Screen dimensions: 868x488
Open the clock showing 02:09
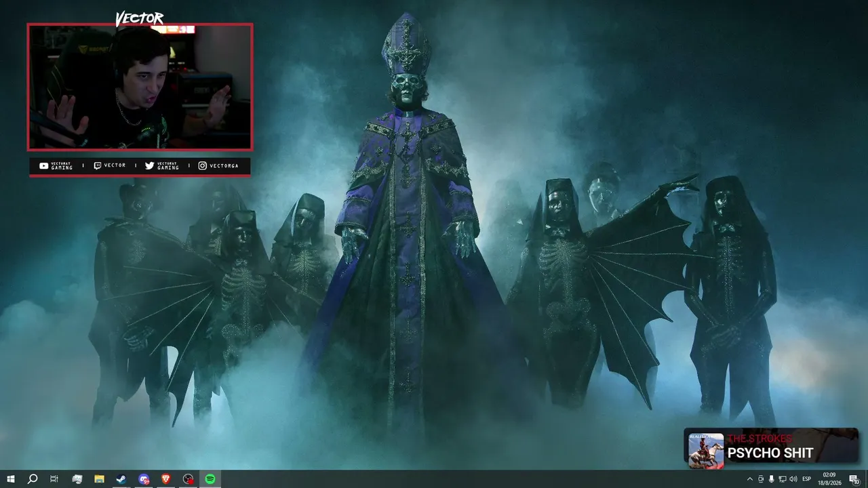click(830, 479)
